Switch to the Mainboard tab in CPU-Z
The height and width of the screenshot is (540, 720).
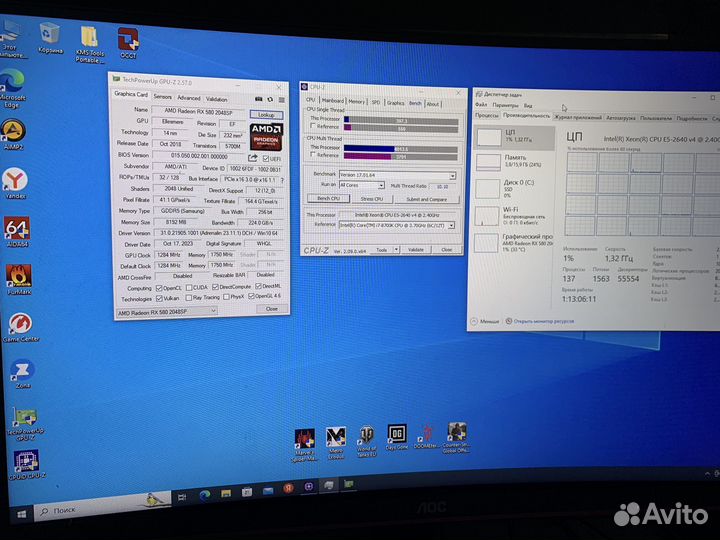332,101
